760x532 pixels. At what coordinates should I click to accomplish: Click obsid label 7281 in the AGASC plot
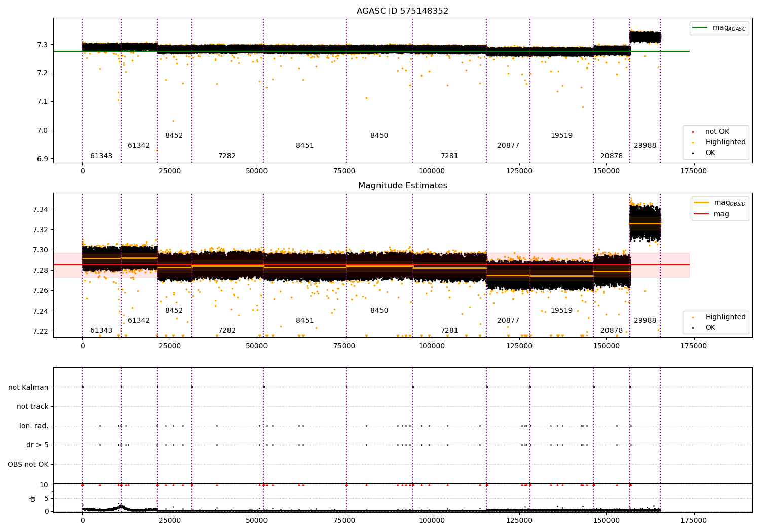pyautogui.click(x=449, y=156)
